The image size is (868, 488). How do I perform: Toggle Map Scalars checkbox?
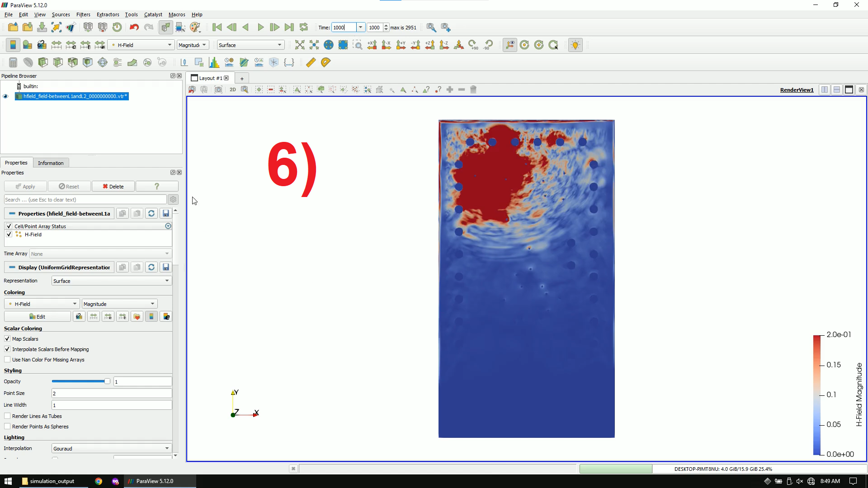click(7, 338)
